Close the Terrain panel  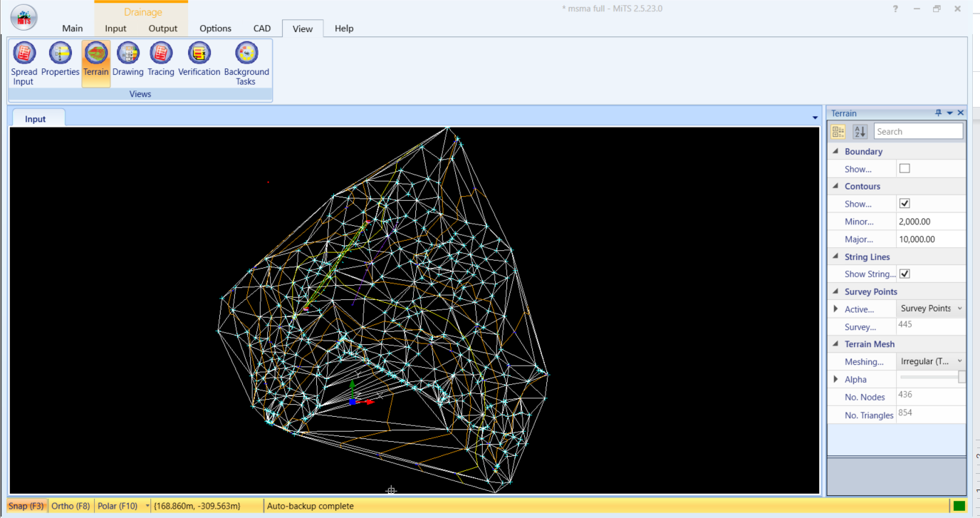click(x=961, y=113)
